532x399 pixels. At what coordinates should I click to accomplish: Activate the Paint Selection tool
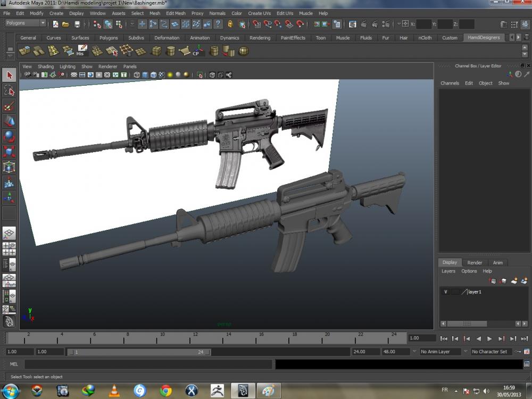click(x=9, y=106)
